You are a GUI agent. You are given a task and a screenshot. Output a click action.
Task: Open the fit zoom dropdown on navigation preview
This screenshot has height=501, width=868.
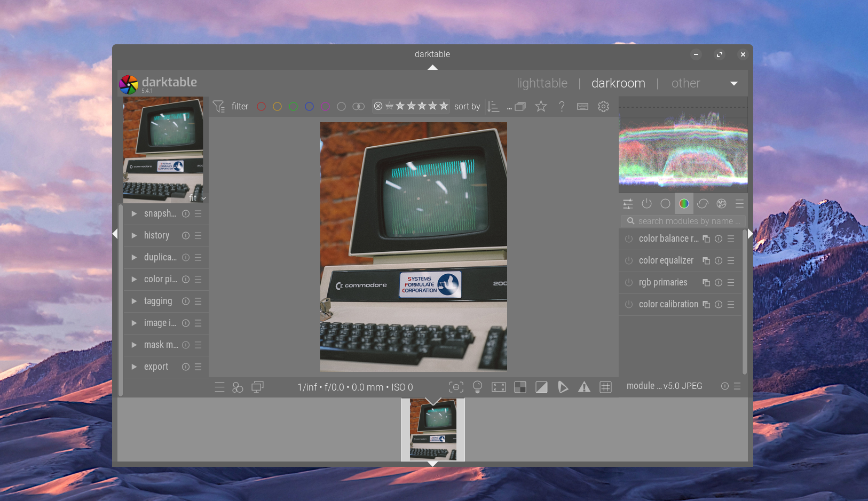click(198, 198)
